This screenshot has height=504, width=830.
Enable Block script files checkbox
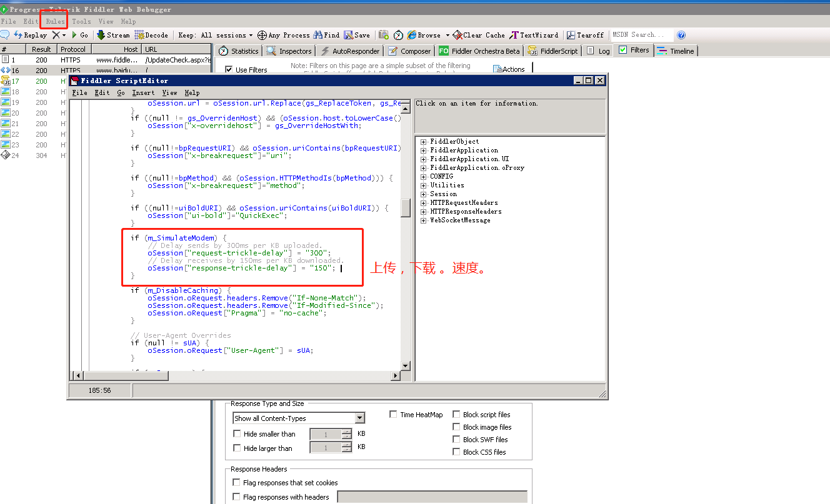[x=456, y=414]
